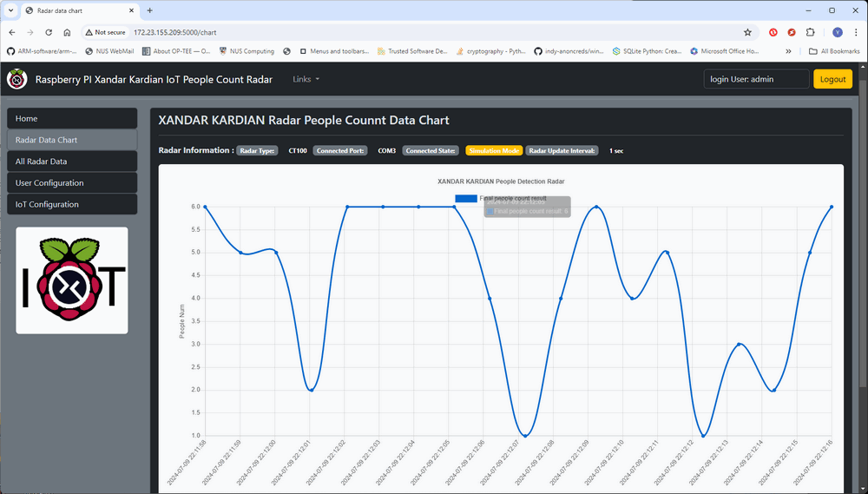Image resolution: width=868 pixels, height=494 pixels.
Task: Open the NUS Computing bookmark
Action: (x=247, y=51)
